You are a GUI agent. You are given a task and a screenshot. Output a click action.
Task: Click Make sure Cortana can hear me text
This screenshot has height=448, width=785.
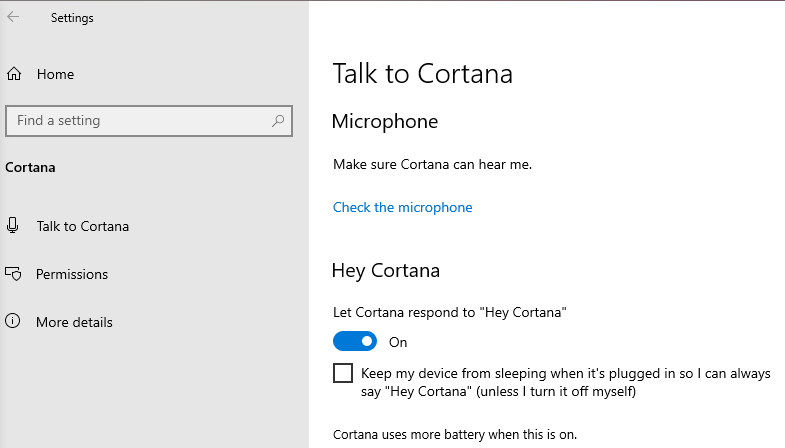(x=433, y=164)
